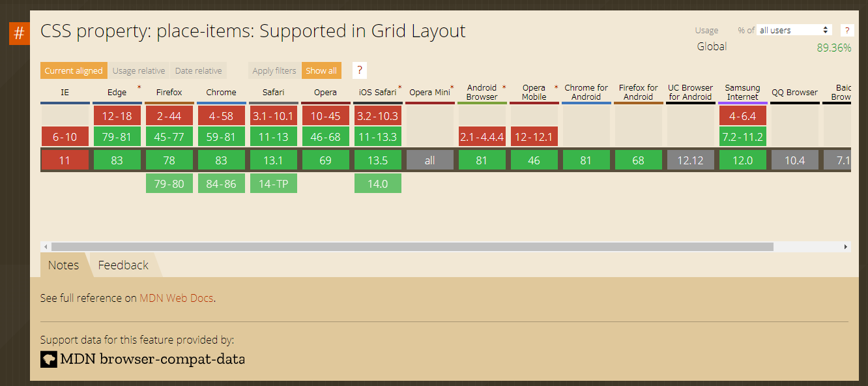Open the Feedback tab
This screenshot has width=868, height=386.
(123, 265)
